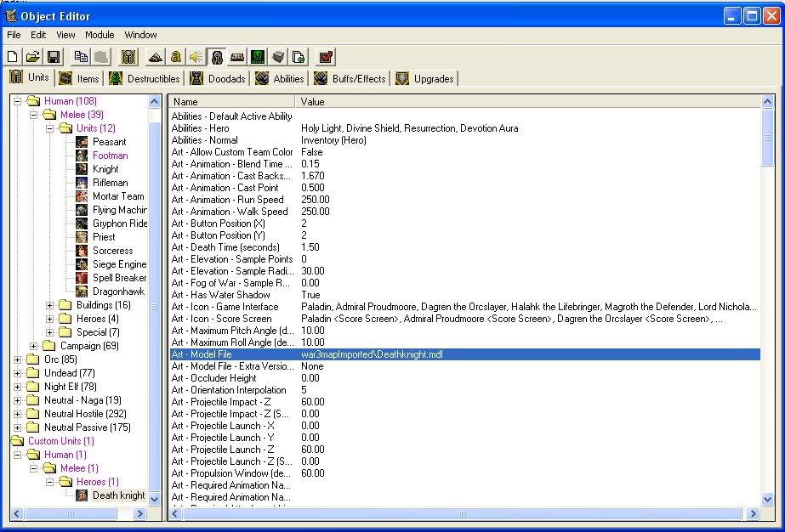Open the Window menu
785x532 pixels.
140,35
